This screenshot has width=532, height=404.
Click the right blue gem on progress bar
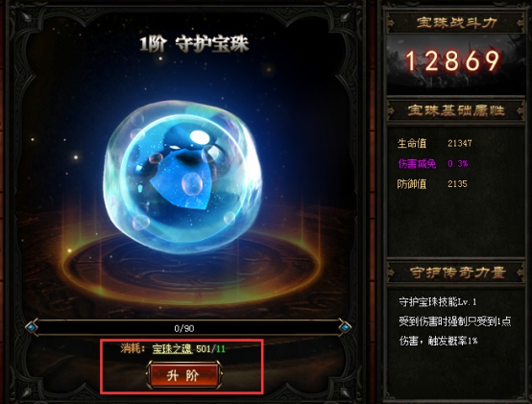(345, 327)
